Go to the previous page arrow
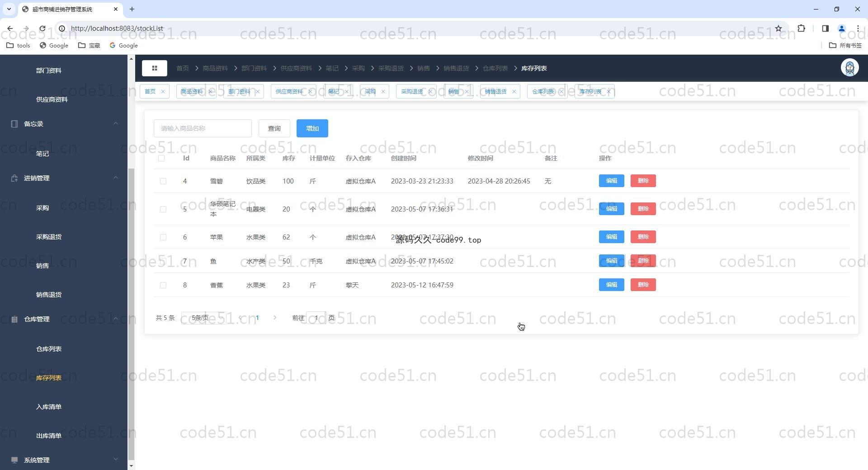 tap(241, 318)
